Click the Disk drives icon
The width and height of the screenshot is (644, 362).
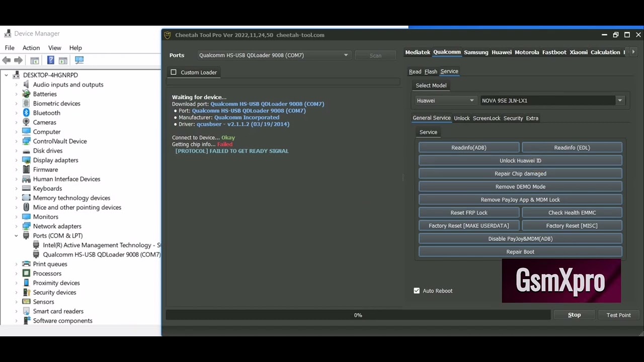coord(26,151)
